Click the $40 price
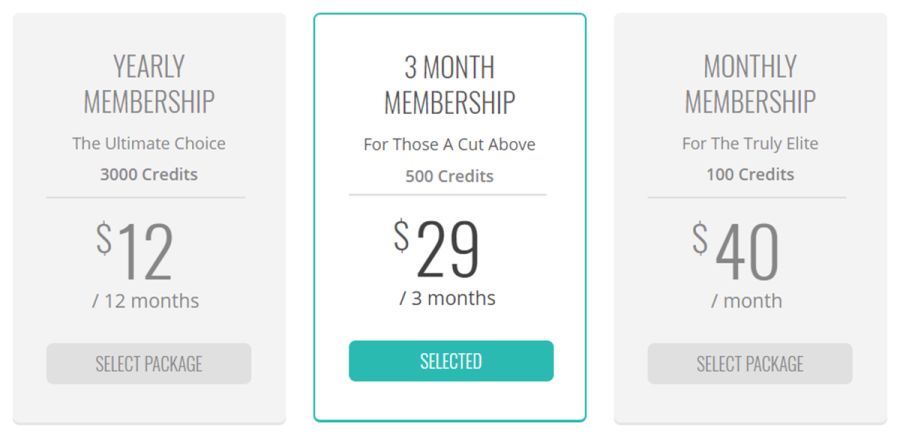The image size is (900, 437). tap(736, 252)
